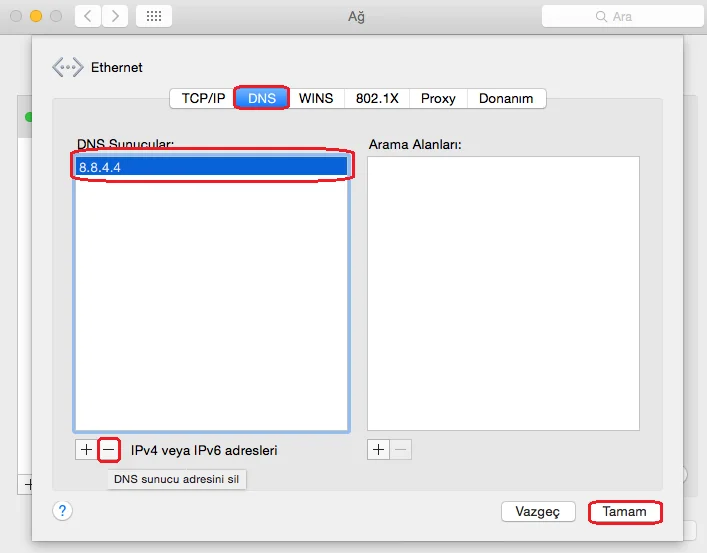Click the yellow minimize window button
Viewport: 707px width, 553px height.
[x=36, y=16]
